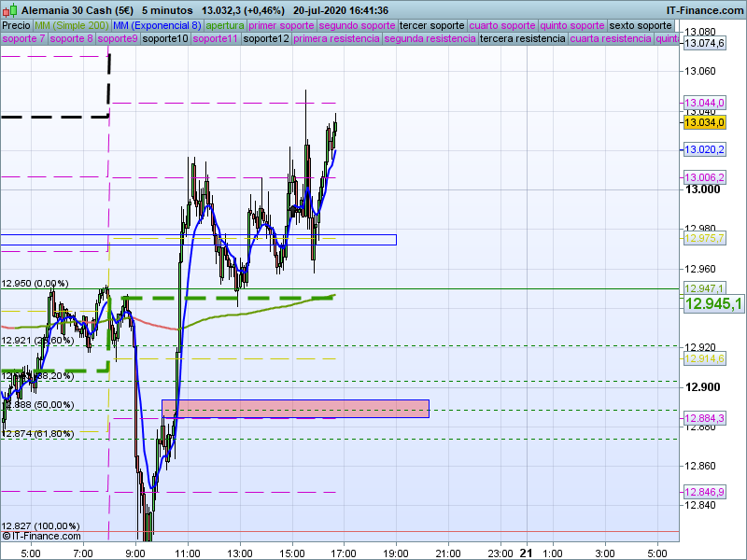The height and width of the screenshot is (560, 747).
Task: Click the 13.060 price axis label
Action: 699,72
